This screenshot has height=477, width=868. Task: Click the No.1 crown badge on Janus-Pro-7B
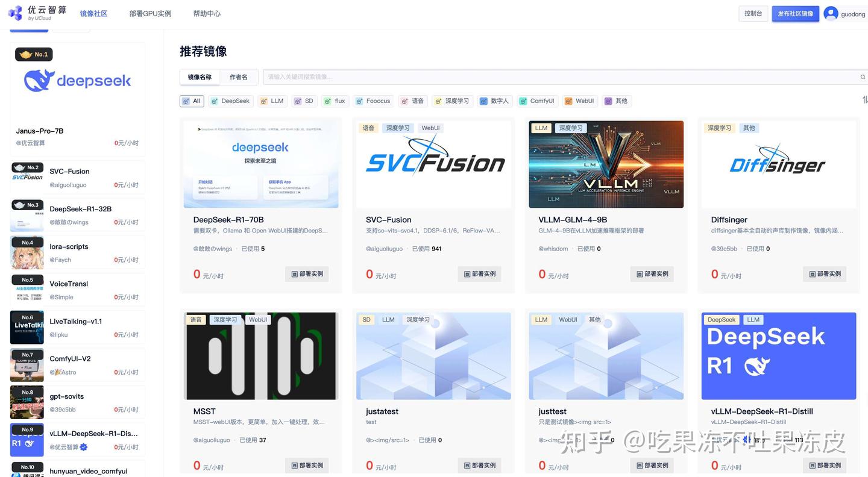(x=33, y=54)
